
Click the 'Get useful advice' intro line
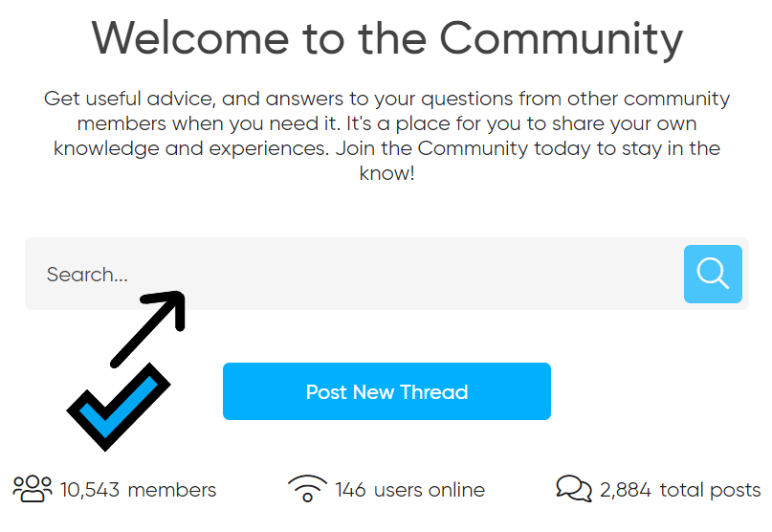(x=387, y=99)
